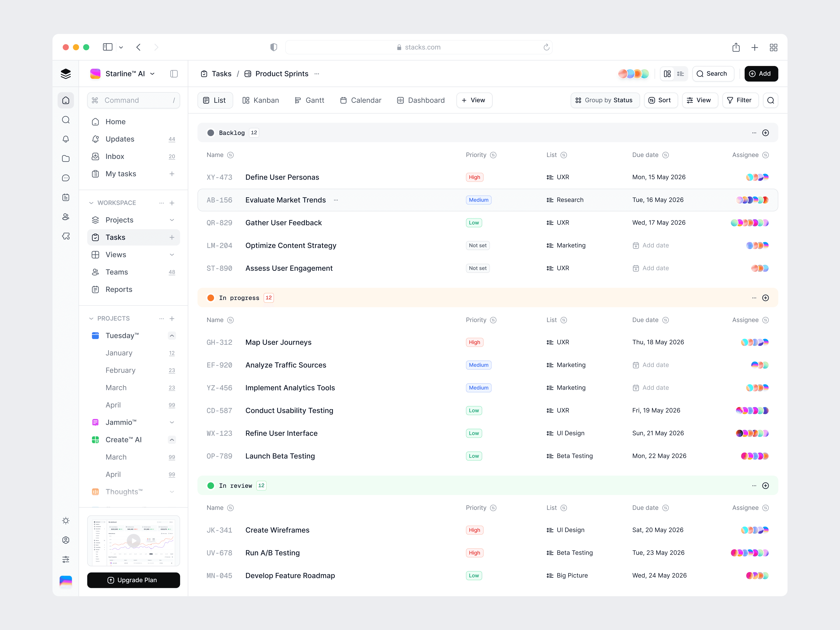Click the browser share icon
Viewport: 840px width, 630px height.
736,47
